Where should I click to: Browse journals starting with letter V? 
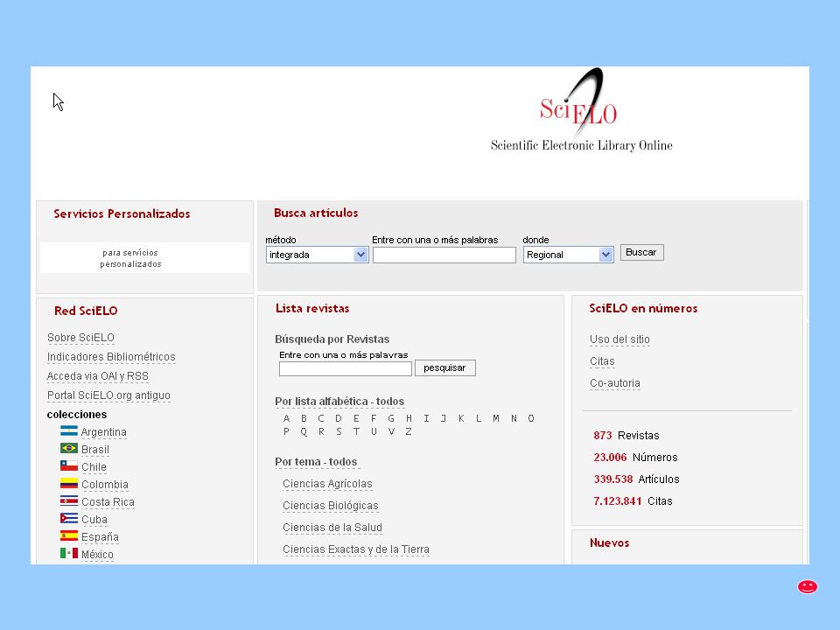[x=391, y=431]
